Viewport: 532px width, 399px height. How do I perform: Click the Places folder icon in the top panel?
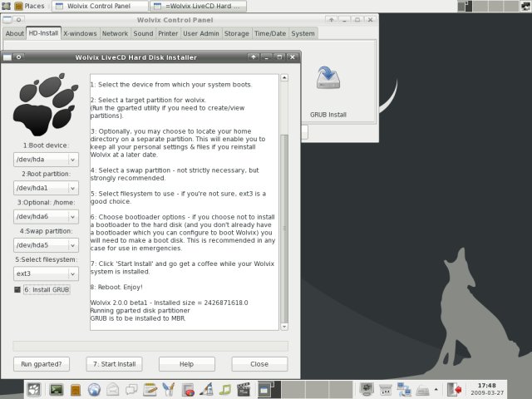(x=18, y=6)
